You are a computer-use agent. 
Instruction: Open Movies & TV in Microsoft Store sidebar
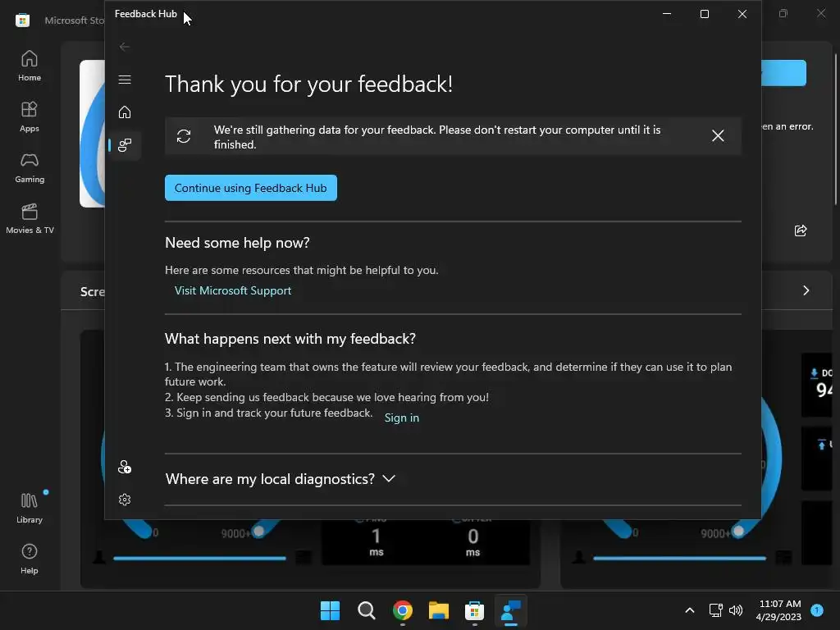pos(30,218)
